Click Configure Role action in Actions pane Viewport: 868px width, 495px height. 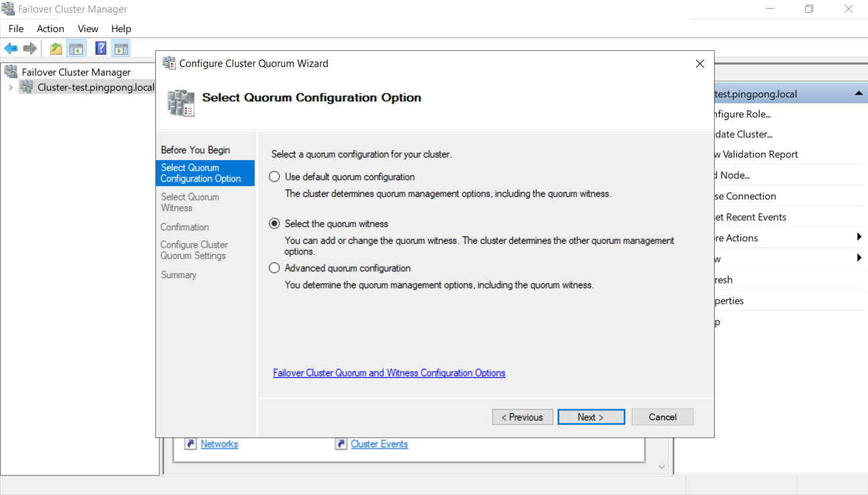(742, 114)
